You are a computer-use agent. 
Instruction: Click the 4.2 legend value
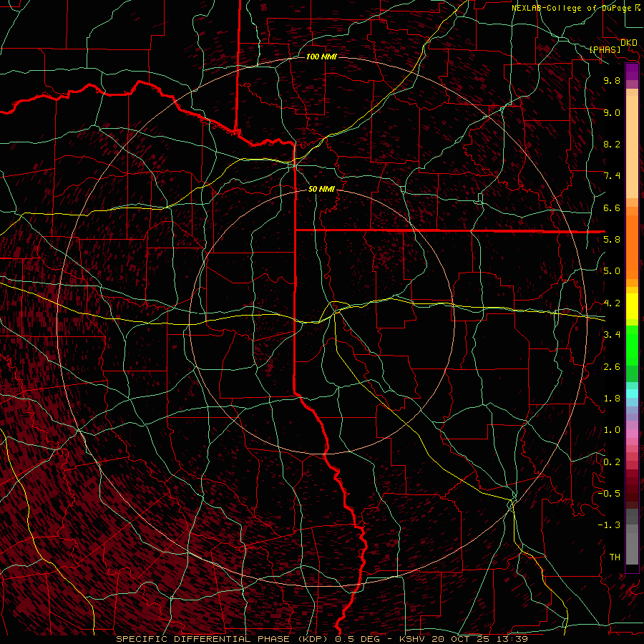(612, 303)
